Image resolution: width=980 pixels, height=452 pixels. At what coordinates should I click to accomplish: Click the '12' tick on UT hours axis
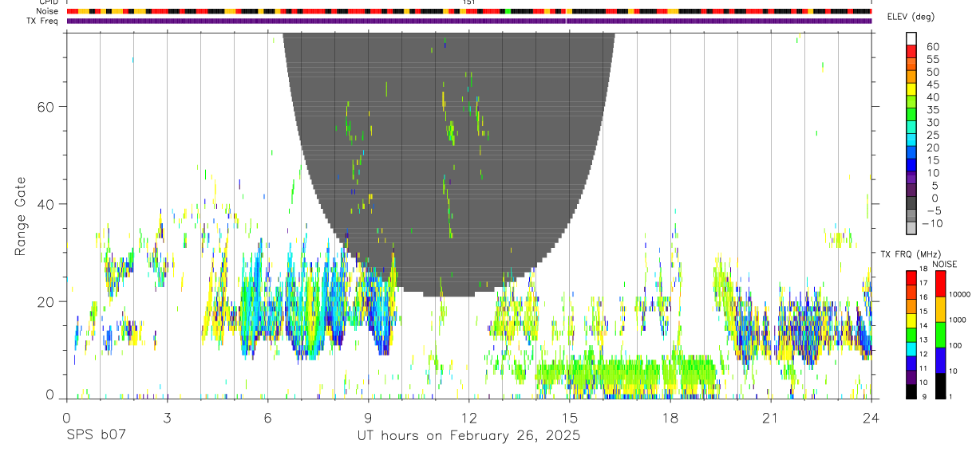pos(468,418)
